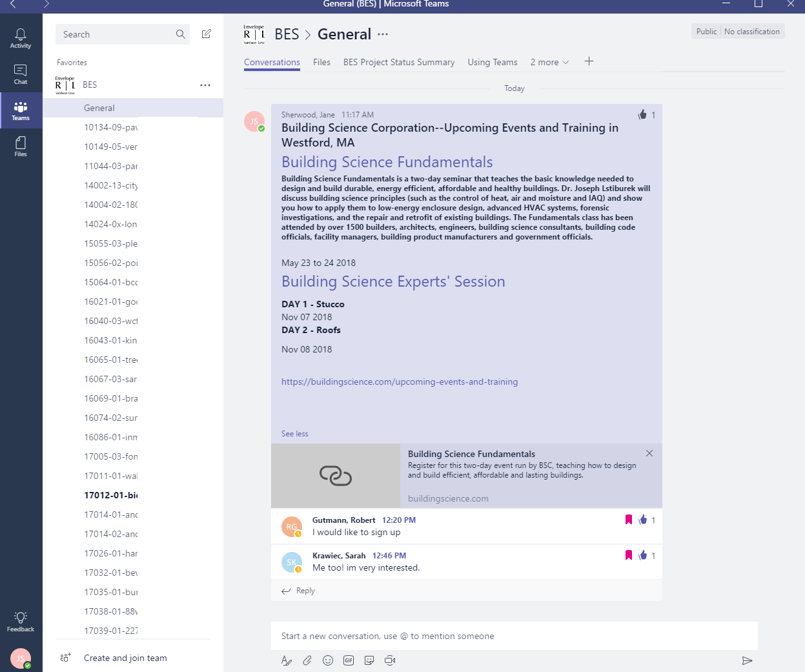Open channel 15055-03-ple

(110, 243)
